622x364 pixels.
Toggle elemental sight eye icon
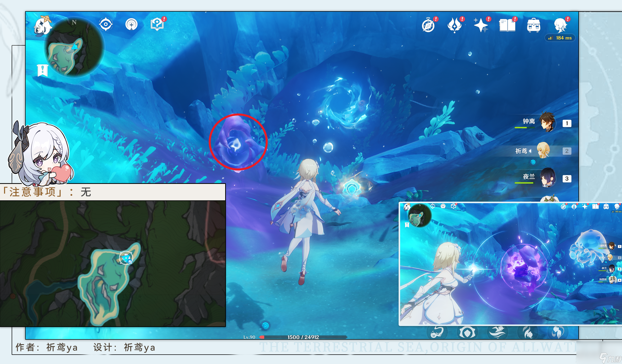point(105,25)
